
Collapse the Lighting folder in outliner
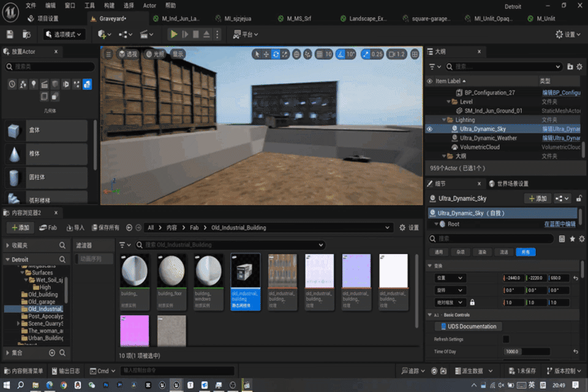[444, 120]
